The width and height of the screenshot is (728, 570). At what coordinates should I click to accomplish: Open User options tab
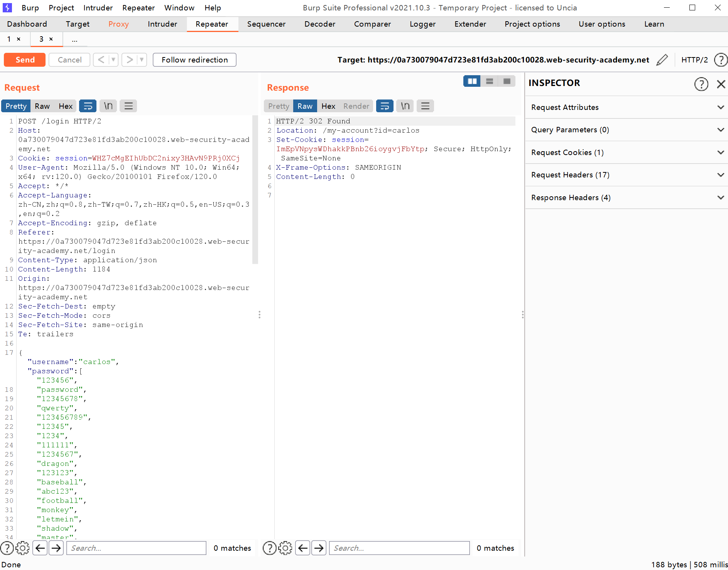tap(602, 24)
